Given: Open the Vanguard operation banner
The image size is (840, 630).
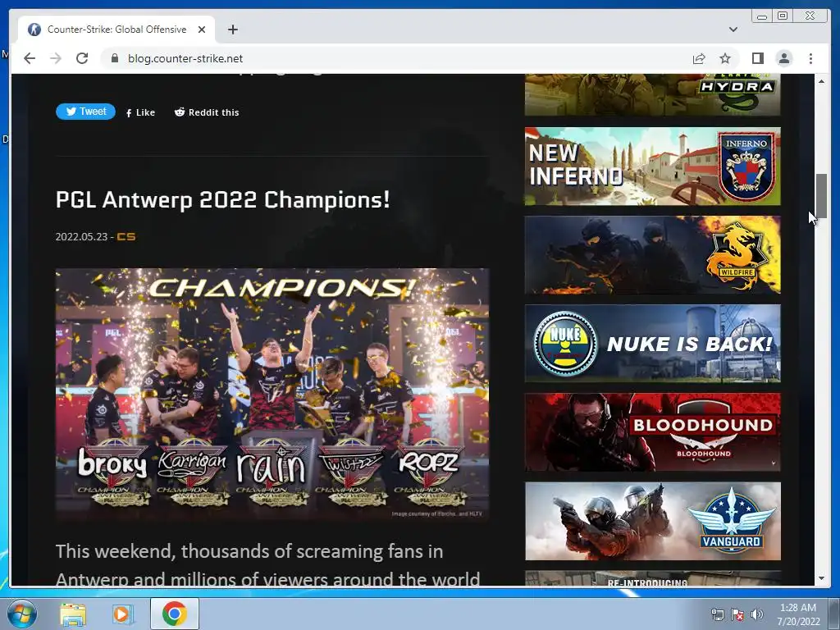Looking at the screenshot, I should 652,521.
